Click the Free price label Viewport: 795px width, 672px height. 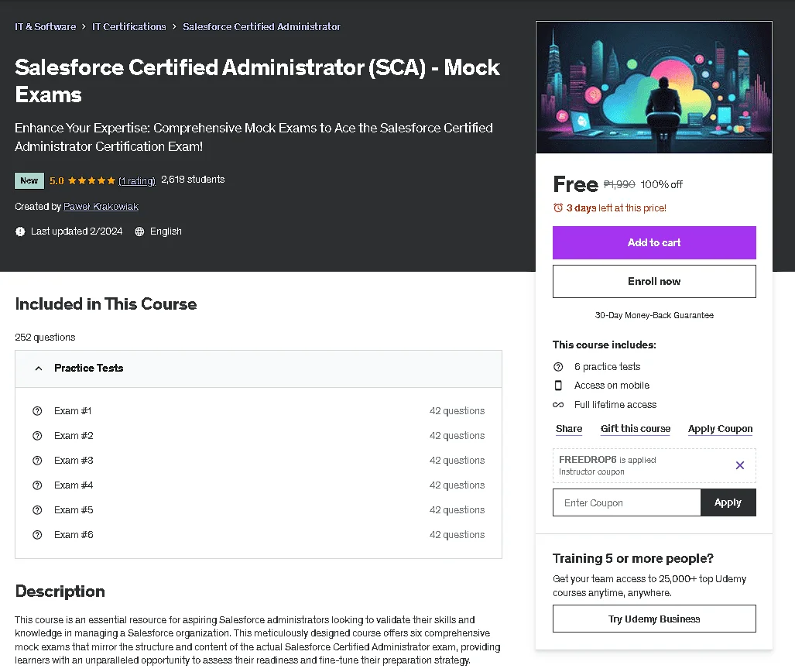[x=575, y=184]
